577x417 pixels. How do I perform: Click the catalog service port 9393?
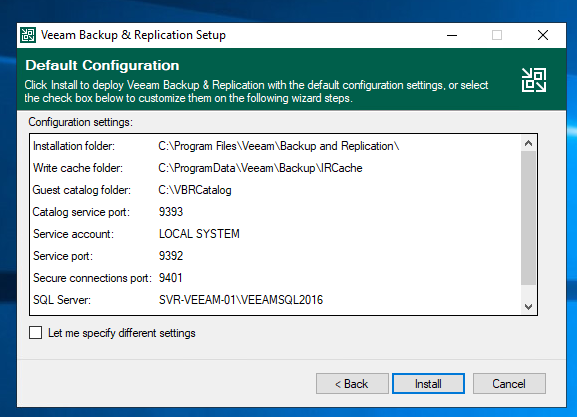tap(171, 212)
